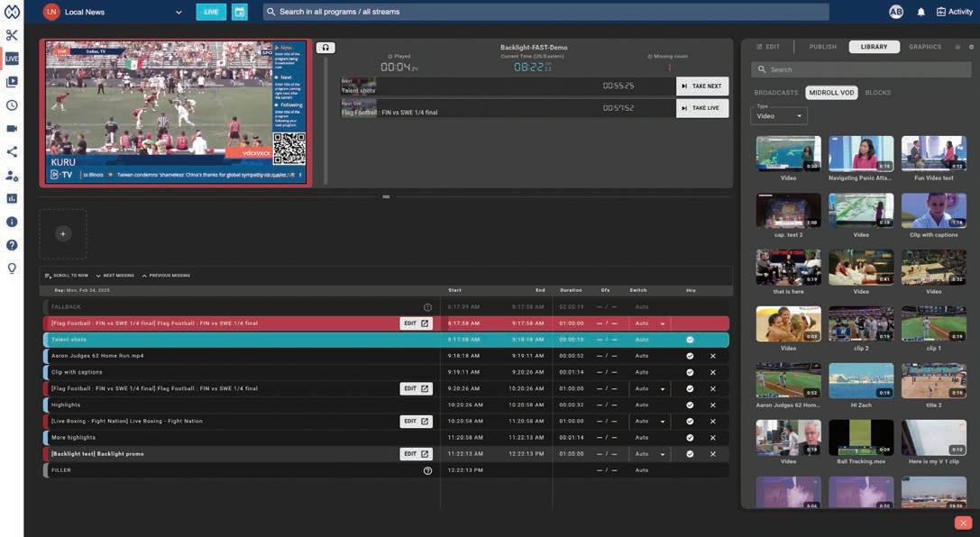The image size is (980, 537).
Task: Select the BLOCKS sub-tab
Action: 877,93
